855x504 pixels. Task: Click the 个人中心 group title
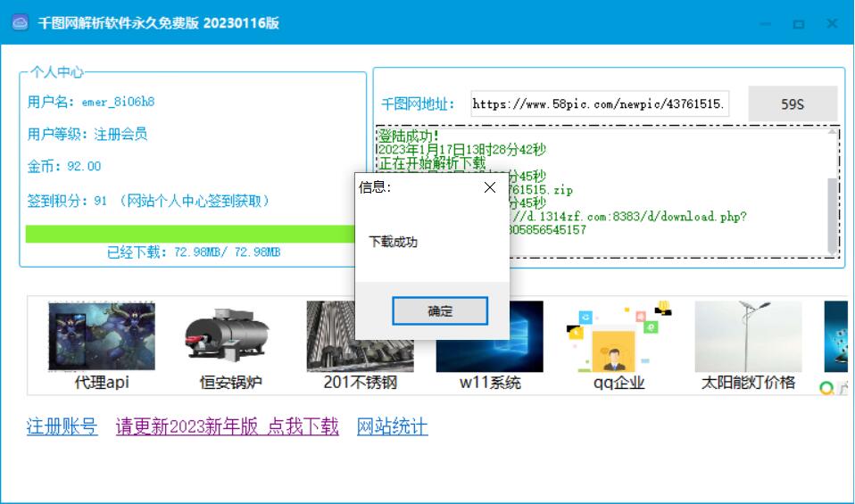(57, 72)
